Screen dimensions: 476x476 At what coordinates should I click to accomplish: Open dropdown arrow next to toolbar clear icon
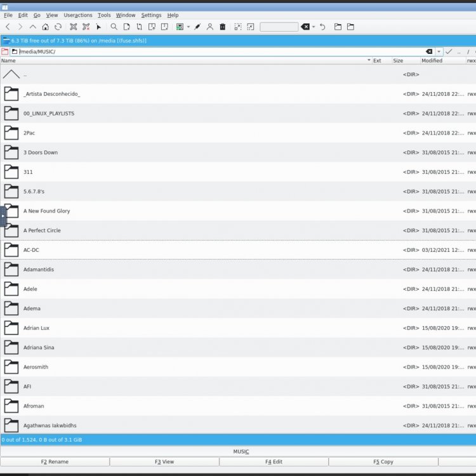click(x=314, y=27)
